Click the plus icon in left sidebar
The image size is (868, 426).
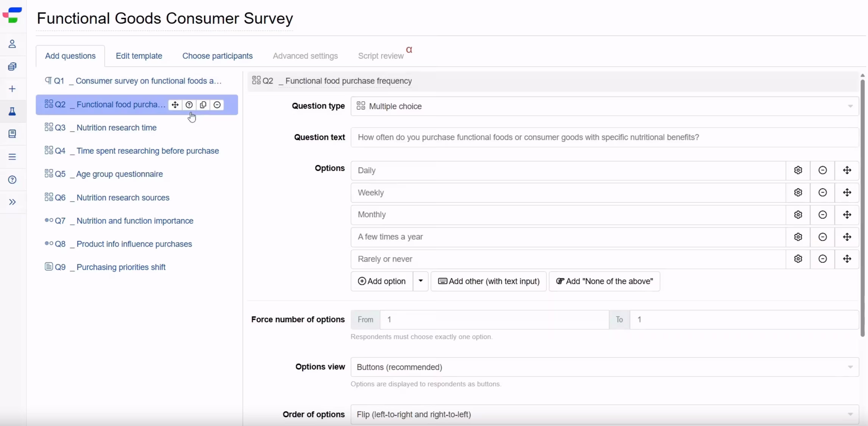click(12, 89)
